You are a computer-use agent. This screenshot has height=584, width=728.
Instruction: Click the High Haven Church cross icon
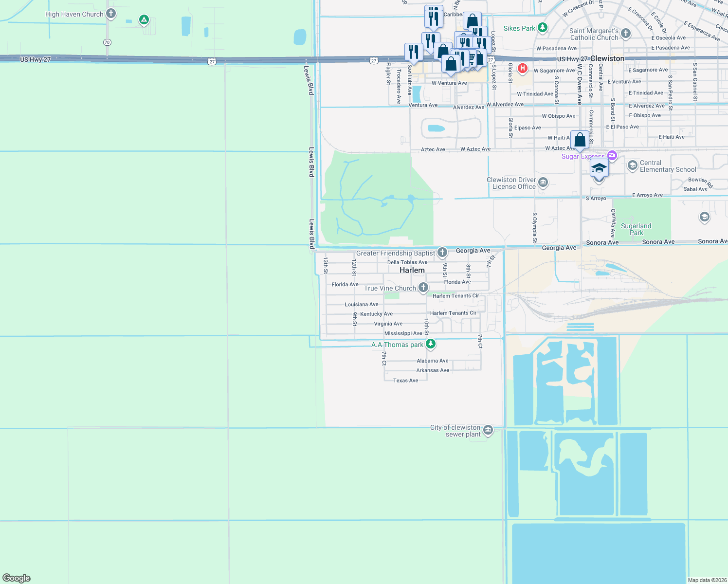110,14
